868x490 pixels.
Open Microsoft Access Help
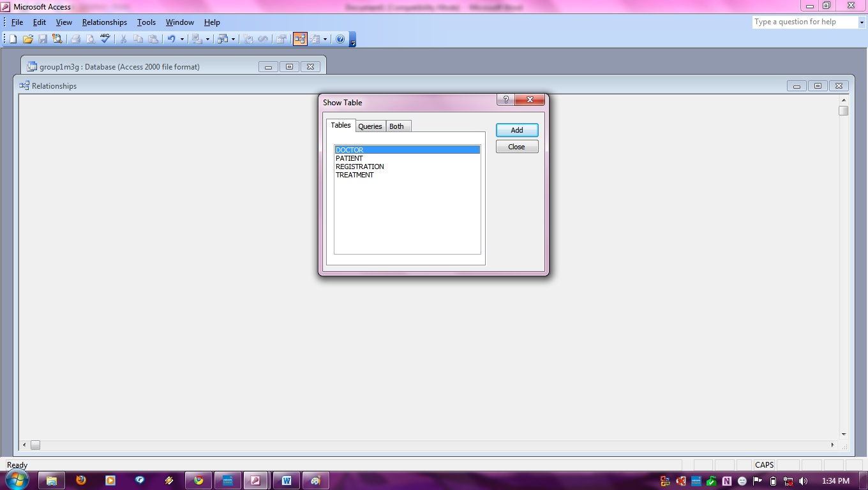tap(340, 38)
